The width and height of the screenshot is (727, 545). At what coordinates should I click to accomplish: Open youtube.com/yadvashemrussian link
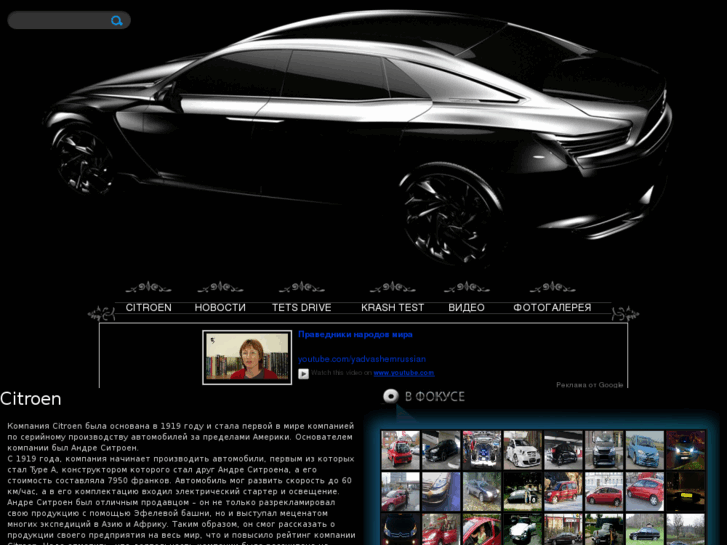click(362, 358)
